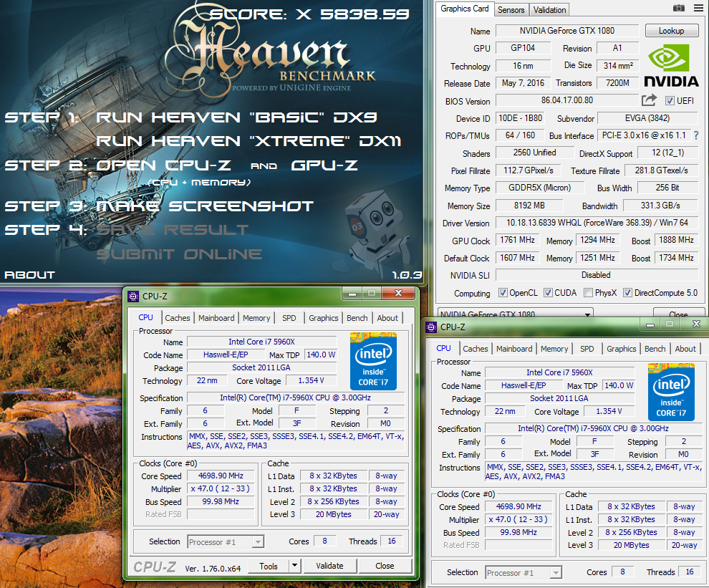This screenshot has height=588, width=709.
Task: Open Memory tab in right CPU-Z
Action: [x=554, y=349]
